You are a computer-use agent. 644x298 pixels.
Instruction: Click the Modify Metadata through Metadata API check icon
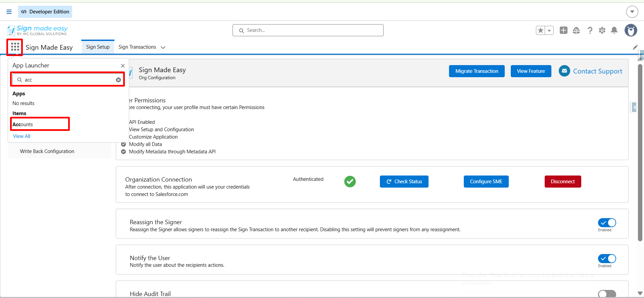(x=123, y=152)
